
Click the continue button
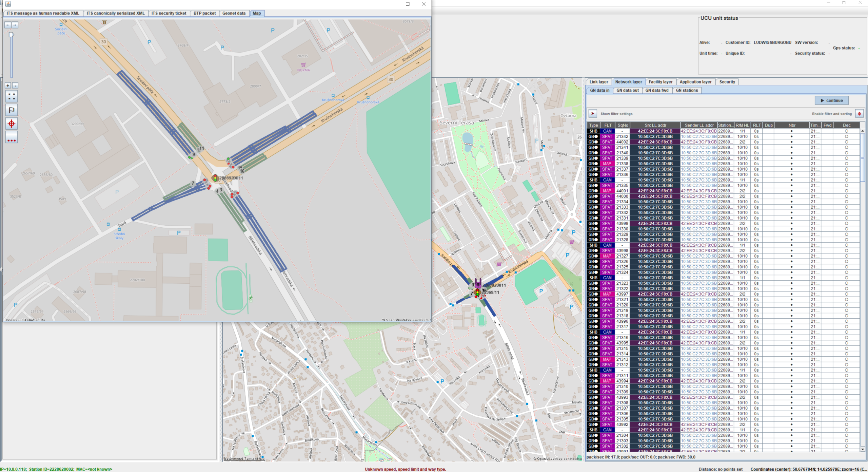[832, 100]
